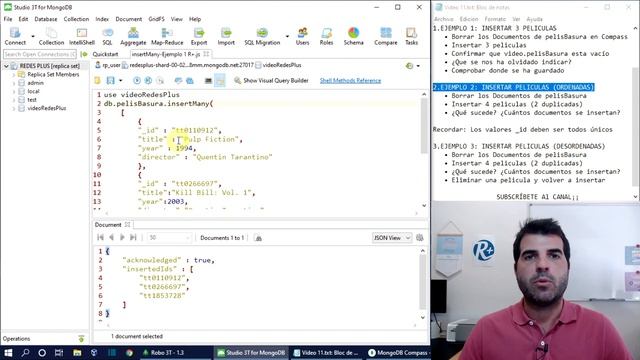This screenshot has height=360, width=640.
Task: Expand the Replica Set Members node
Action: [14, 75]
